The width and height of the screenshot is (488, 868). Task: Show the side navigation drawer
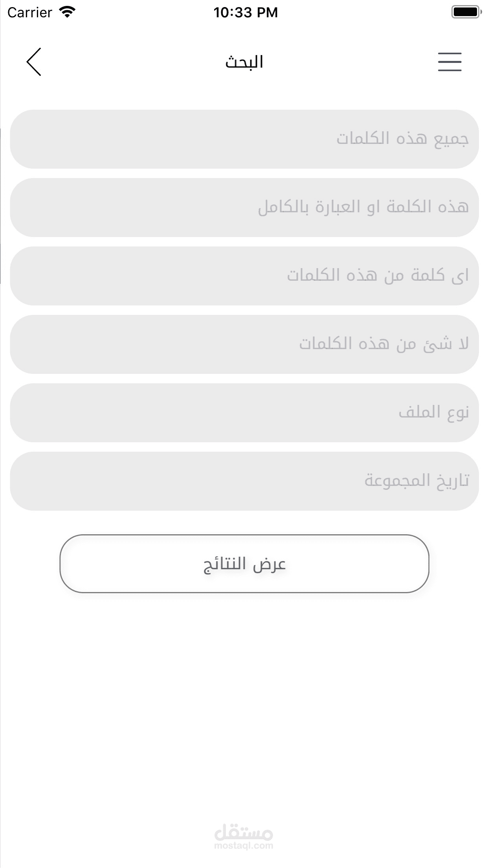point(449,62)
